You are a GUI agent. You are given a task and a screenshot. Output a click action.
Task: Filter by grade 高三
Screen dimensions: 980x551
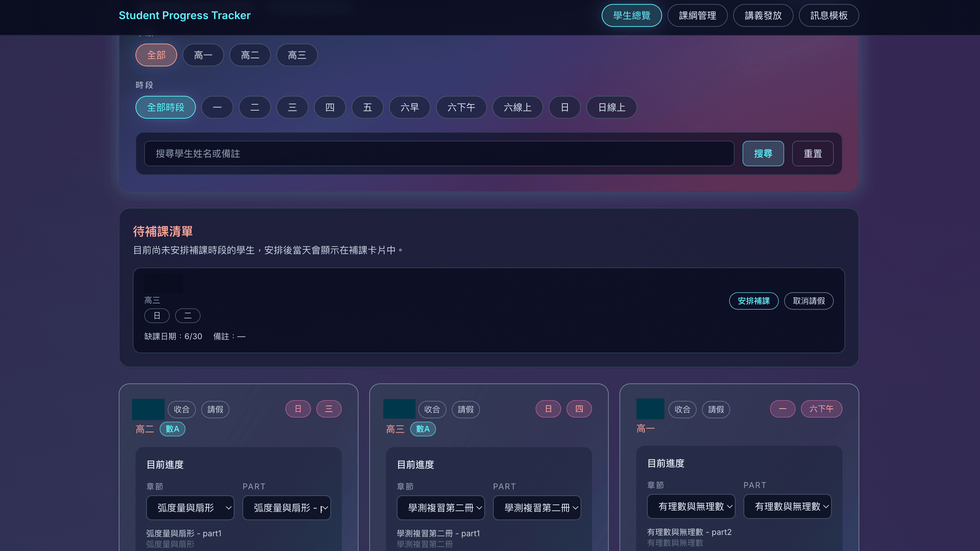[297, 55]
